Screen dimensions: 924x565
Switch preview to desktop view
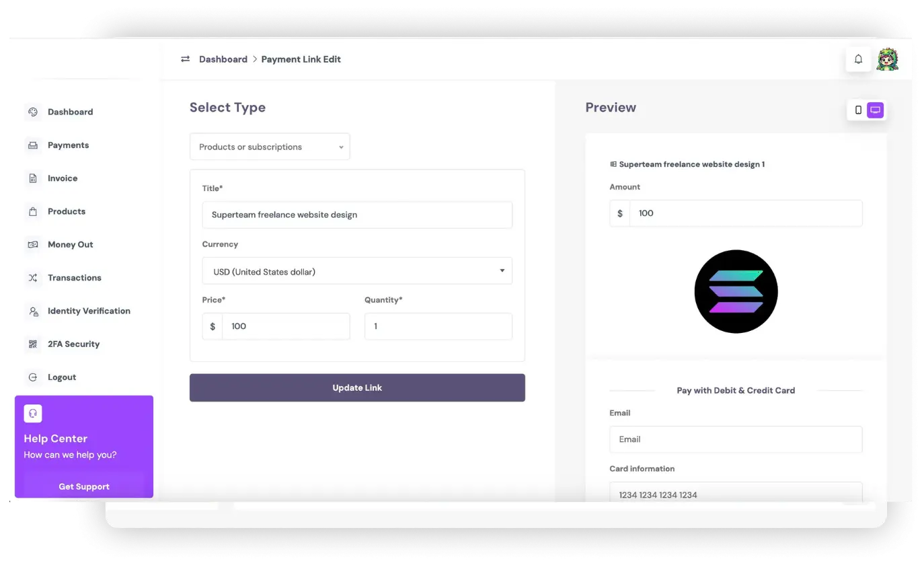(x=875, y=110)
